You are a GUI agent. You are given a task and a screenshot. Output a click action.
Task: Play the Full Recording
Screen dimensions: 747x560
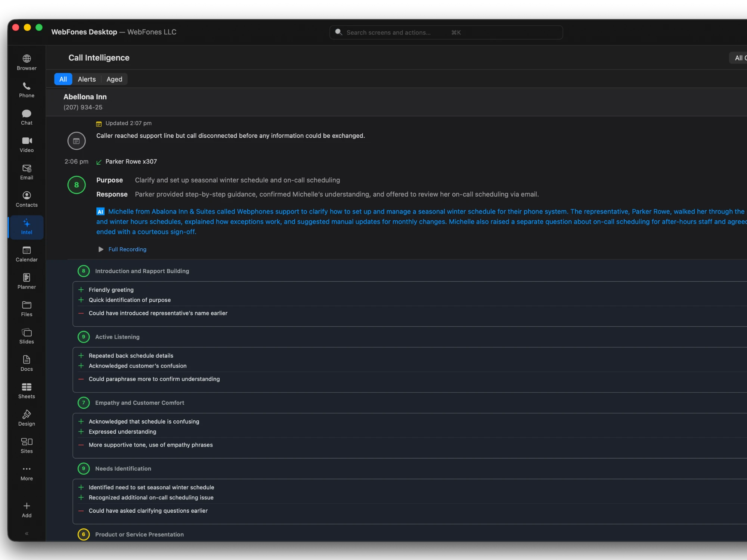(x=101, y=249)
